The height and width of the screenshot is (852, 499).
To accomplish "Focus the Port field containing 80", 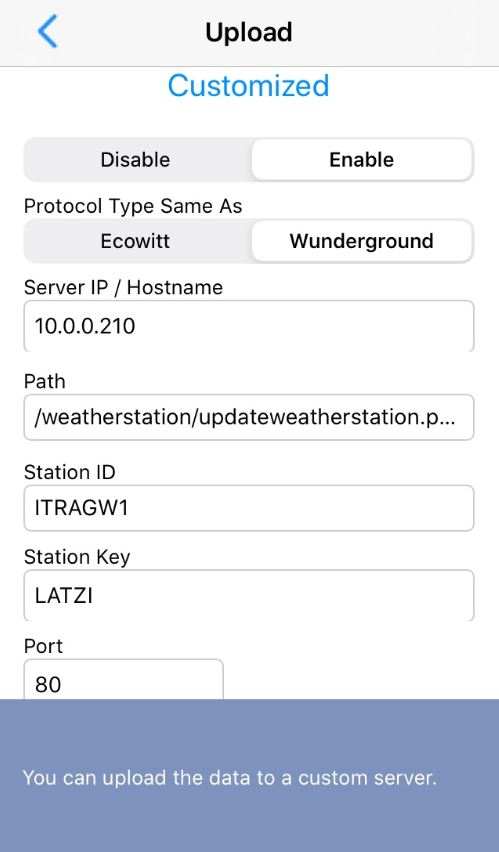I will 123,680.
